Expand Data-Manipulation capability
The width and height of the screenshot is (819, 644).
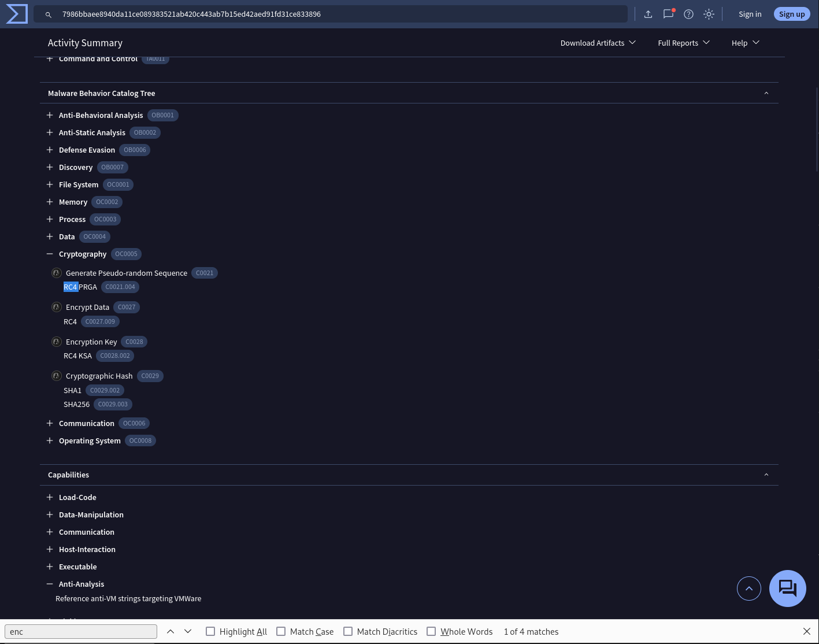pyautogui.click(x=50, y=515)
